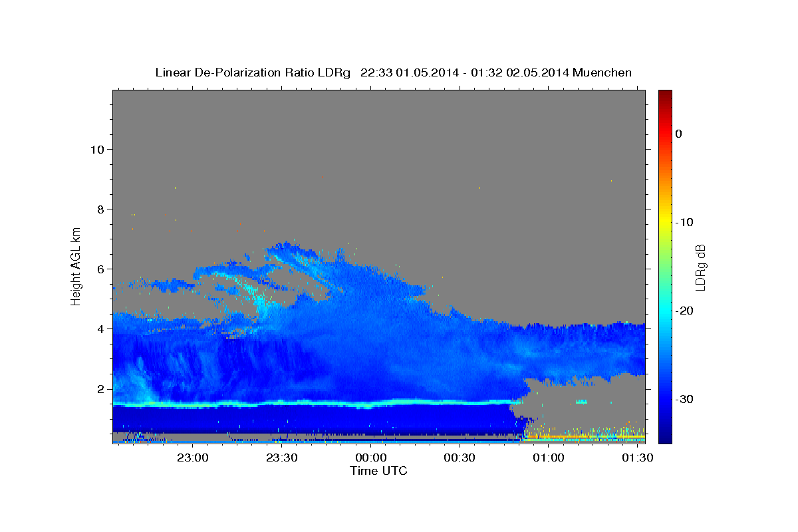Click the 00:00 time tick label

(371, 458)
